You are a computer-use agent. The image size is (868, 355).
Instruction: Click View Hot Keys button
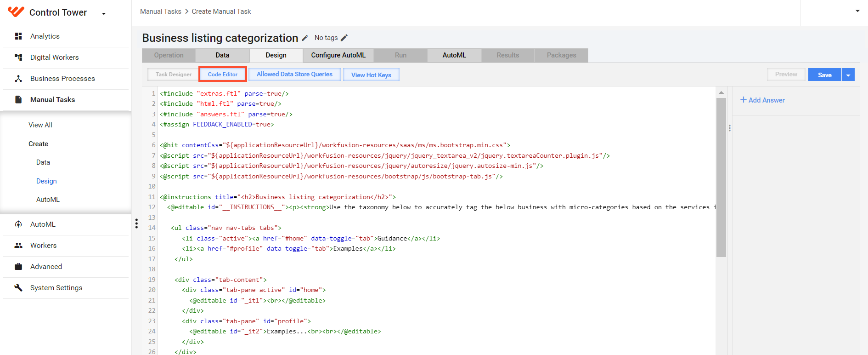coord(371,75)
